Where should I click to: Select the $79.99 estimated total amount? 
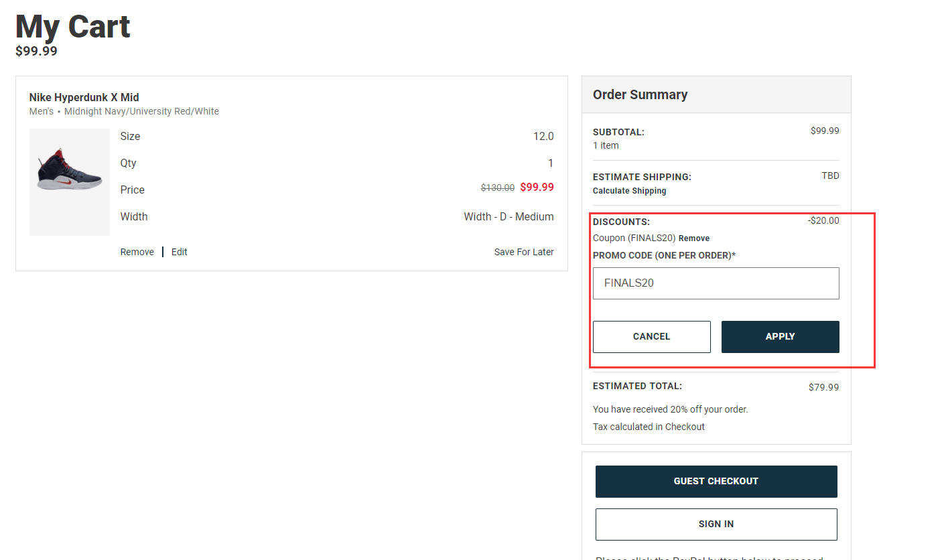pos(823,387)
